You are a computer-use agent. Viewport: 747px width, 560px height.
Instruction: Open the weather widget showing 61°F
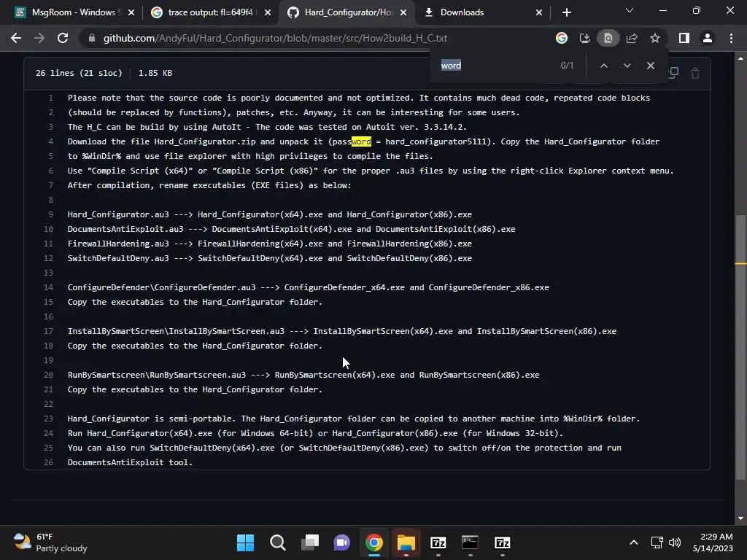click(x=50, y=542)
